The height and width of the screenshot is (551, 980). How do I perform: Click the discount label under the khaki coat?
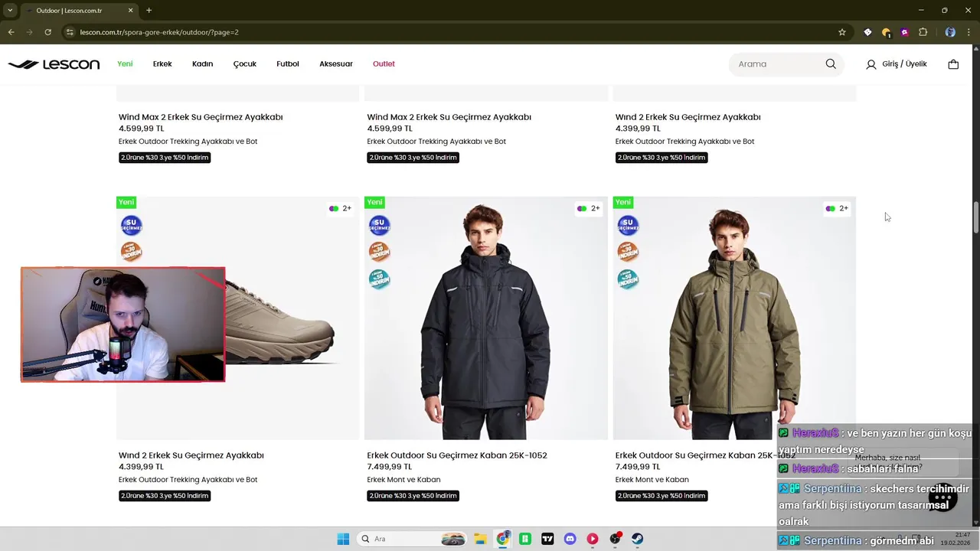661,496
